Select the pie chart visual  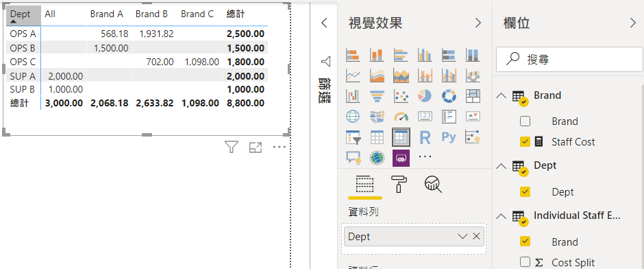pos(425,96)
